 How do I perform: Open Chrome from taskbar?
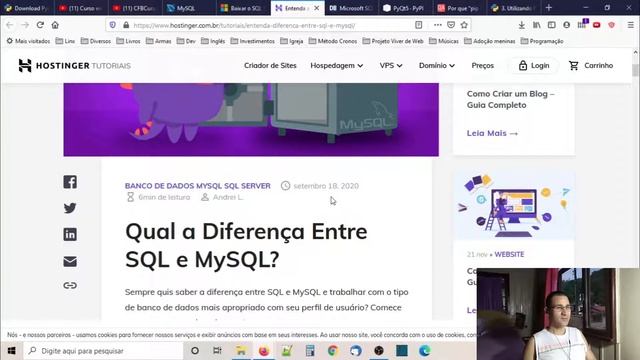point(333,351)
